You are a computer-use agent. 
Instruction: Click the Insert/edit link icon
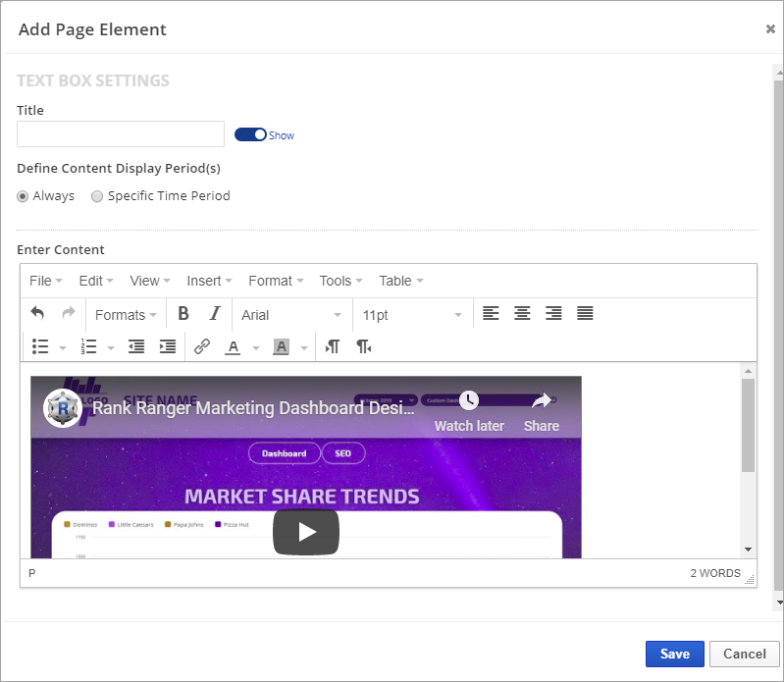tap(202, 346)
